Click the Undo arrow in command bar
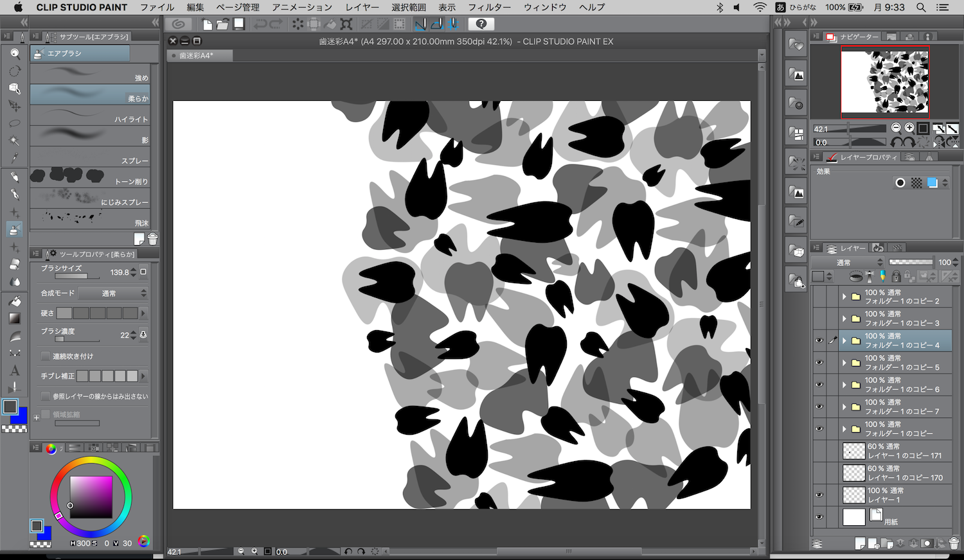The height and width of the screenshot is (560, 964). click(x=260, y=24)
